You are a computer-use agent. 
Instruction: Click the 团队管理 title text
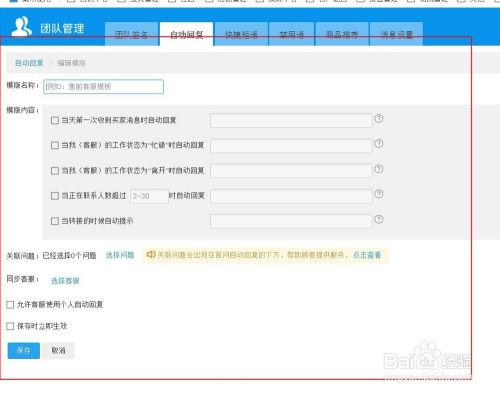tap(62, 29)
